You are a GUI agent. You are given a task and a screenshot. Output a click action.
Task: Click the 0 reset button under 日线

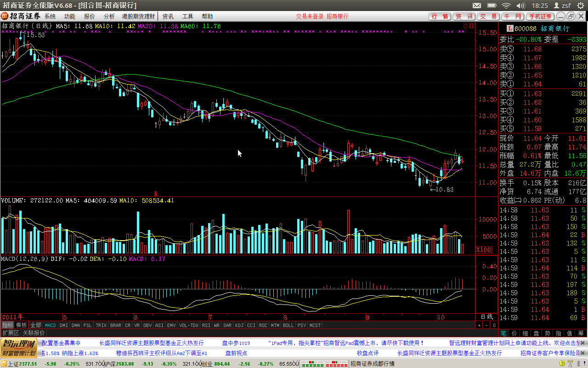pos(493,325)
